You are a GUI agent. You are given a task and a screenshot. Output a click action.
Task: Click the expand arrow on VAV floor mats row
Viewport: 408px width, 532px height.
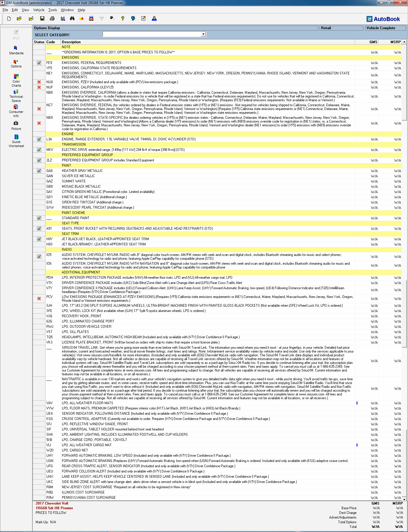pos(357,403)
